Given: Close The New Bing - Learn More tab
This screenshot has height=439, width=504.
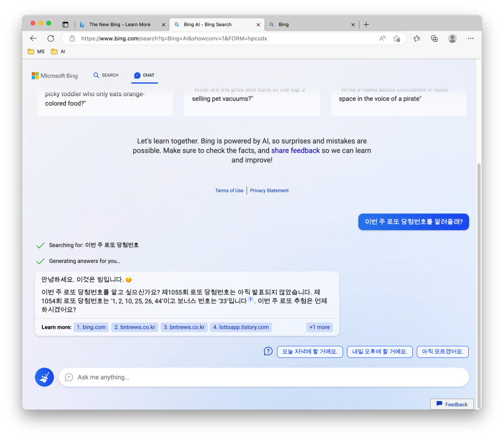Looking at the screenshot, I should (x=163, y=25).
